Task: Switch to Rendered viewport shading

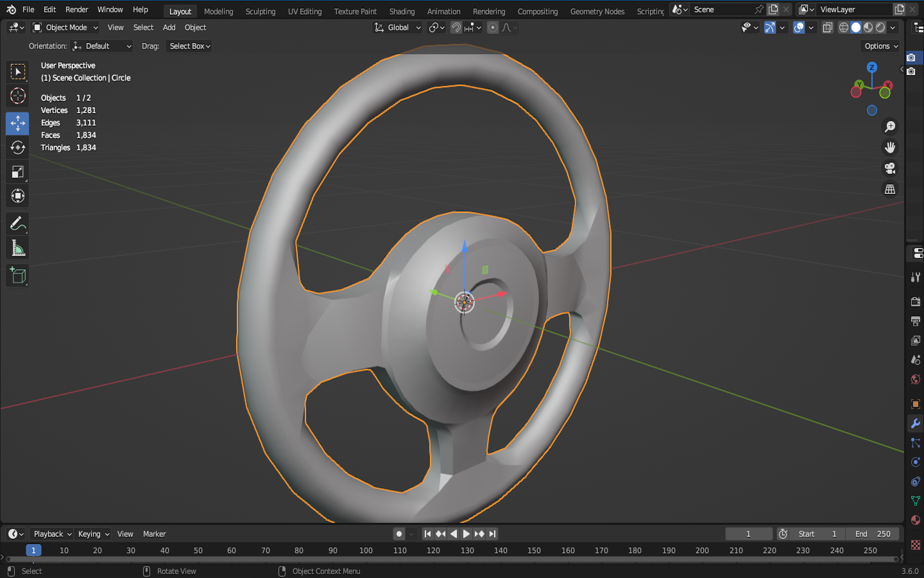Action: click(x=880, y=28)
